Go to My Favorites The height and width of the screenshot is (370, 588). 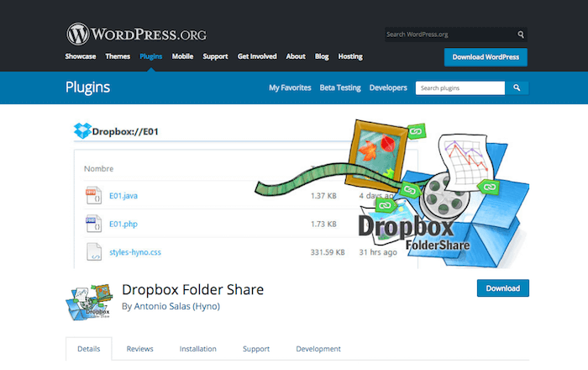point(290,87)
